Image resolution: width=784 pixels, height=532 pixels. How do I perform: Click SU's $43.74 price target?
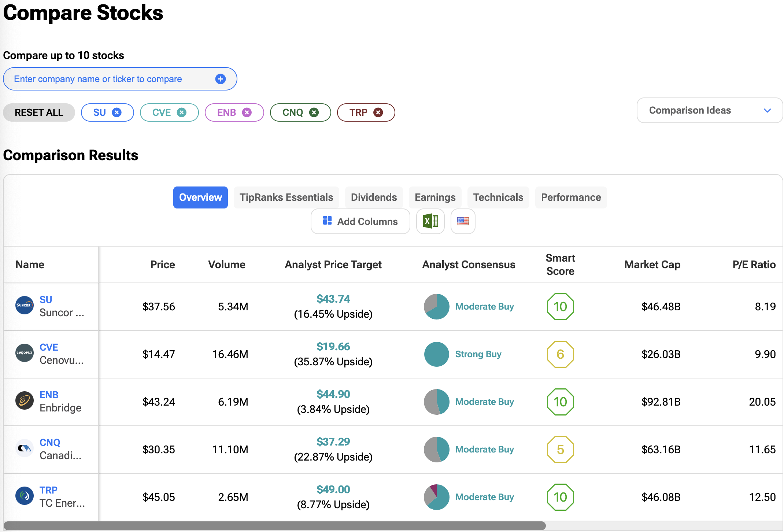pos(333,299)
